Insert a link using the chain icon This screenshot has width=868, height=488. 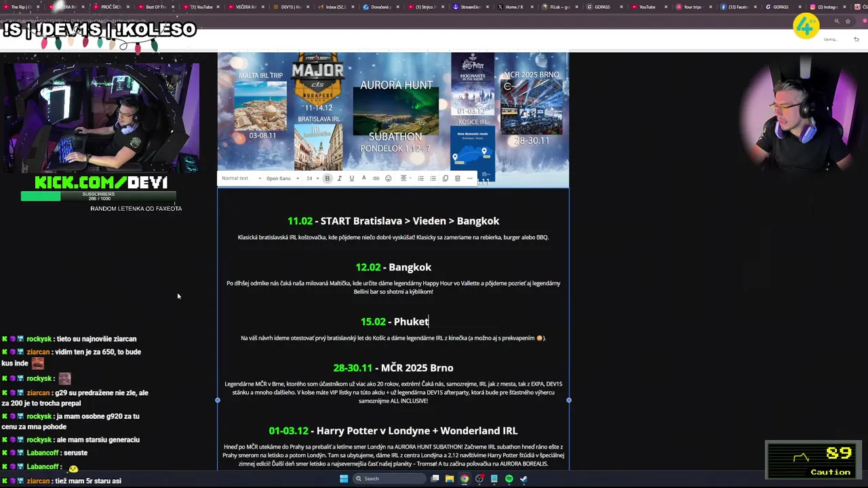coord(376,178)
